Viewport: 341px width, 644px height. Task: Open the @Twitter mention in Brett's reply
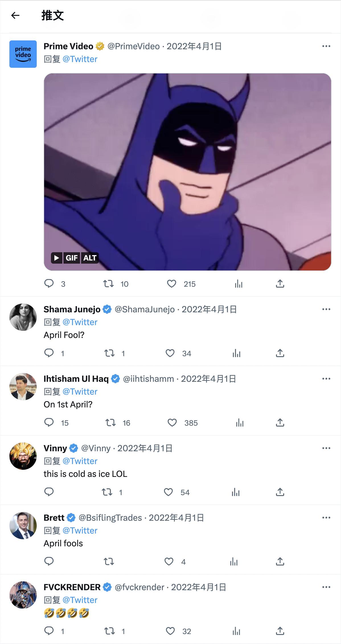pyautogui.click(x=80, y=530)
